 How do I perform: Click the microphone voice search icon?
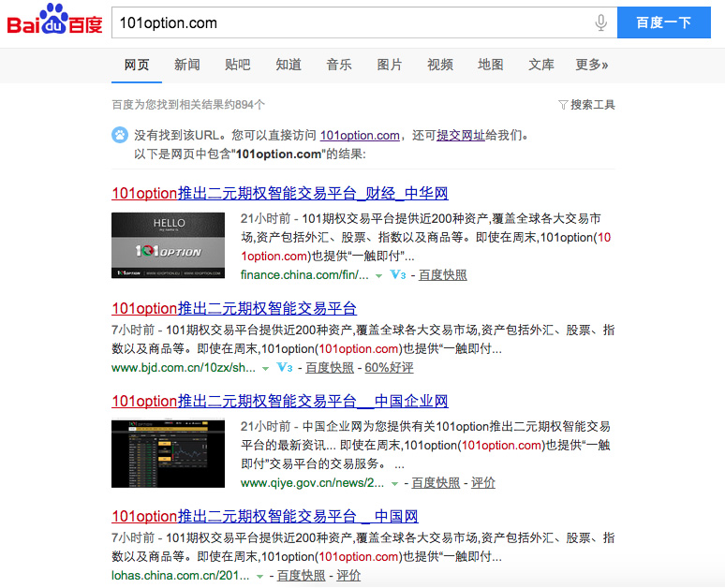(x=600, y=22)
